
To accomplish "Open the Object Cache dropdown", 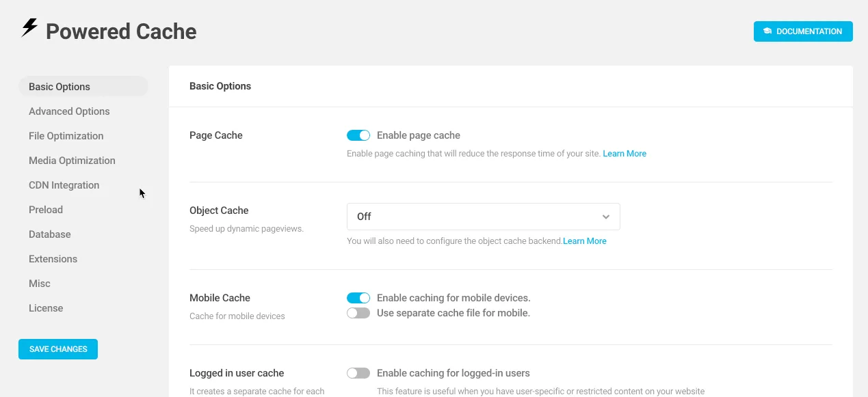I will pos(483,217).
